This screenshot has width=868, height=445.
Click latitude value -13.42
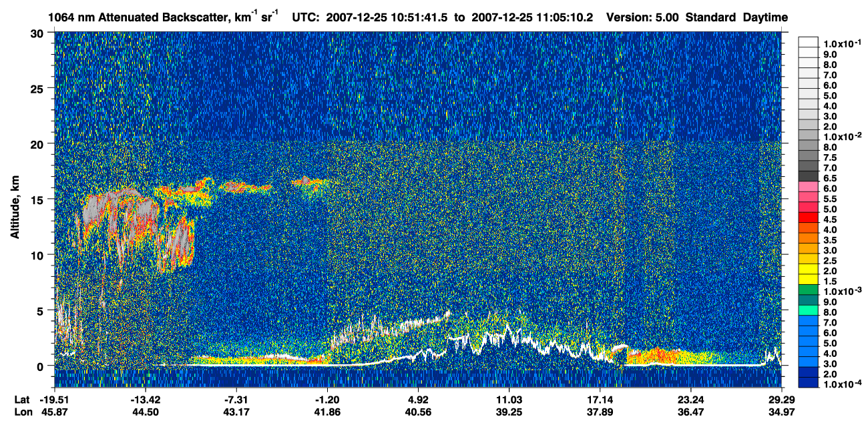tap(145, 399)
